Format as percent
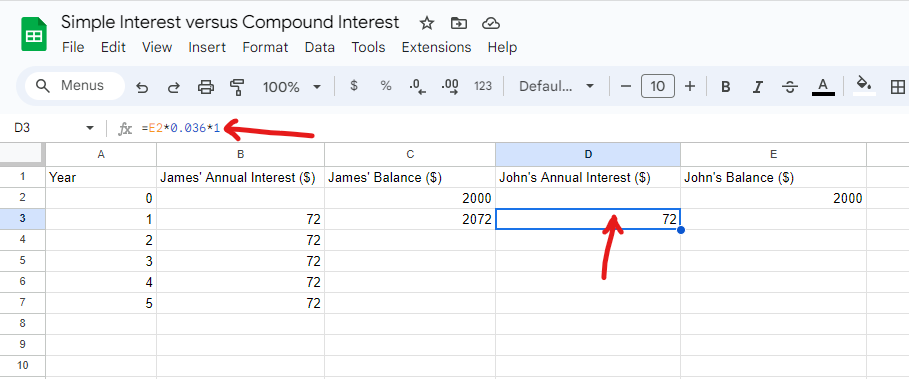 pyautogui.click(x=386, y=86)
